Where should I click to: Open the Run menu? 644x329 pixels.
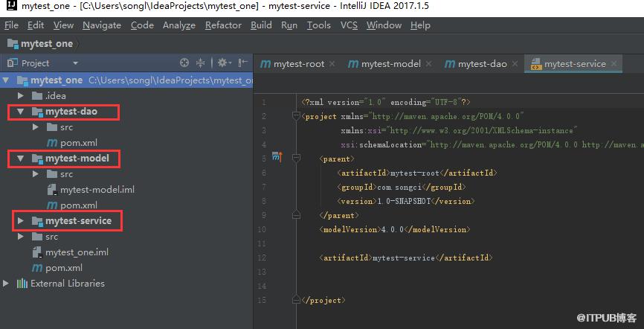[289, 25]
